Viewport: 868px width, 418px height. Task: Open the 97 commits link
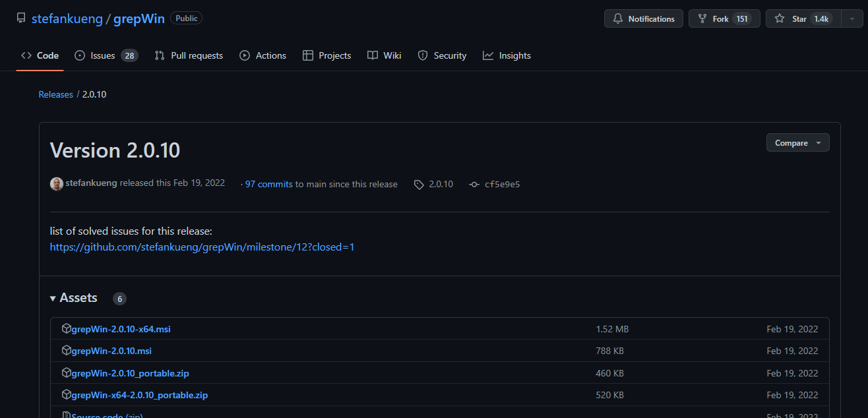click(269, 184)
